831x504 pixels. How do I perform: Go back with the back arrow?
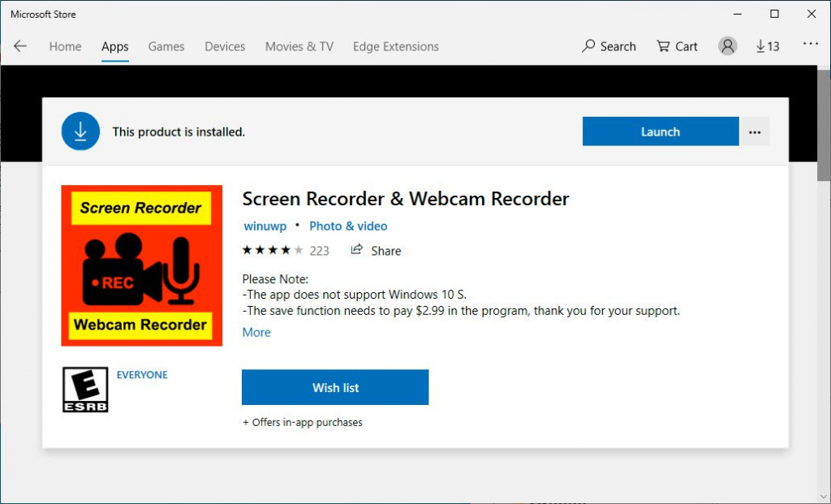pos(20,46)
